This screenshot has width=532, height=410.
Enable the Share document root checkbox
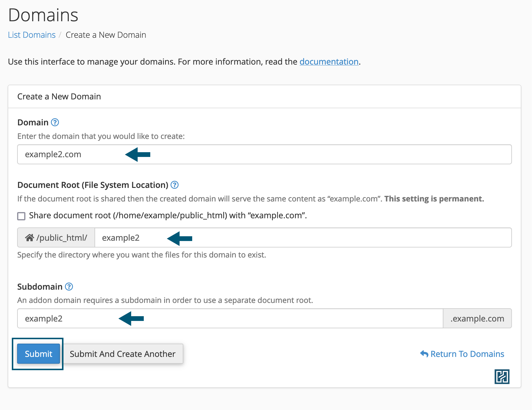click(x=21, y=216)
